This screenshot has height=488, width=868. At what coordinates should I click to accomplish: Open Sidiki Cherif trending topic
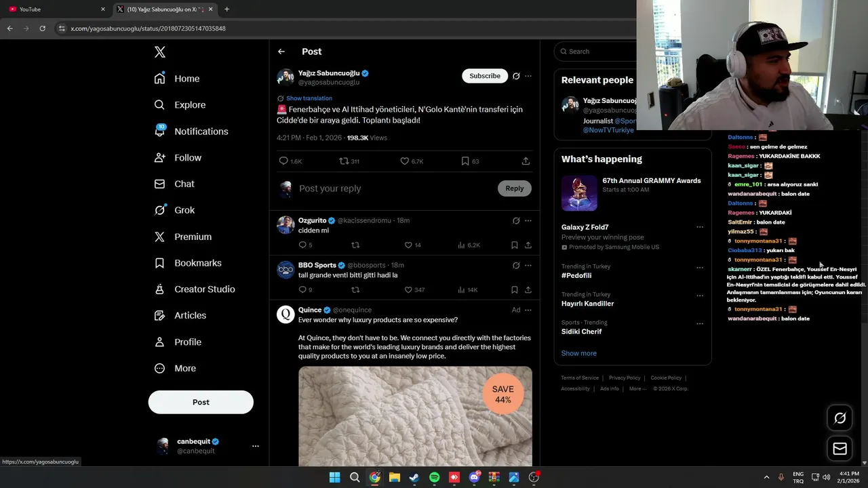point(581,331)
